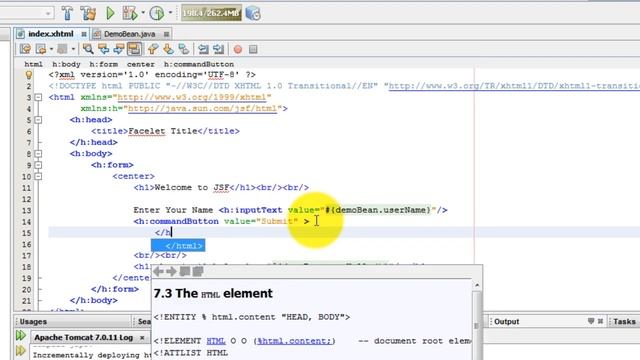Click the cube profiler icon after memory bar

click(x=253, y=13)
